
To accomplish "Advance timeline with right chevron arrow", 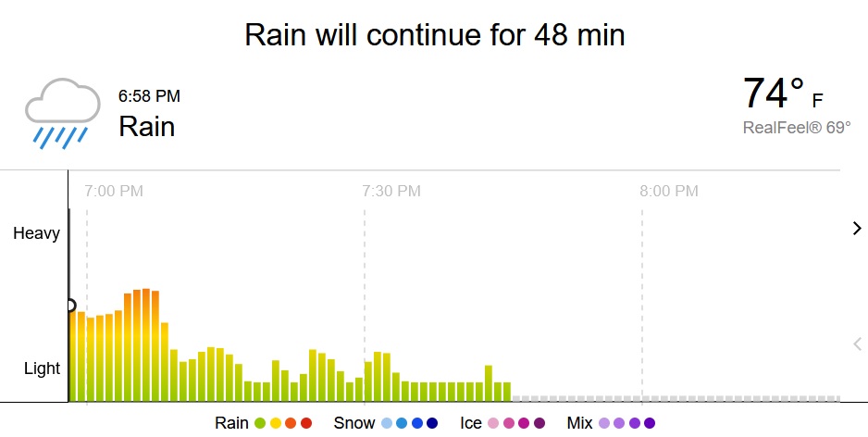I will 857,228.
